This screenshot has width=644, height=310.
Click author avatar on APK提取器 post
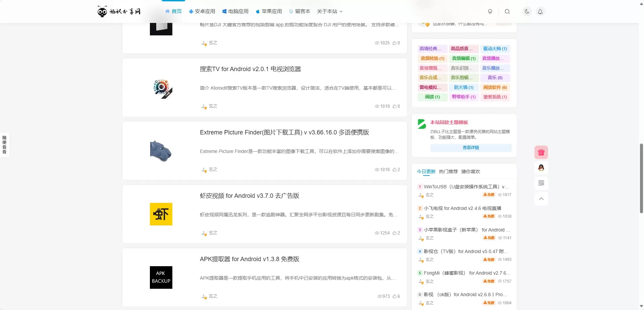[204, 297]
